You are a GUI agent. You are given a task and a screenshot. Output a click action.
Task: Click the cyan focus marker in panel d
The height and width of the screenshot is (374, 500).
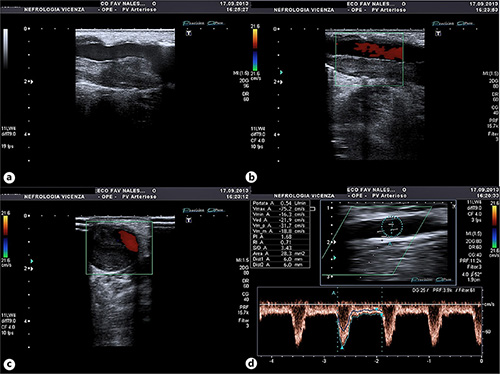tap(335, 258)
